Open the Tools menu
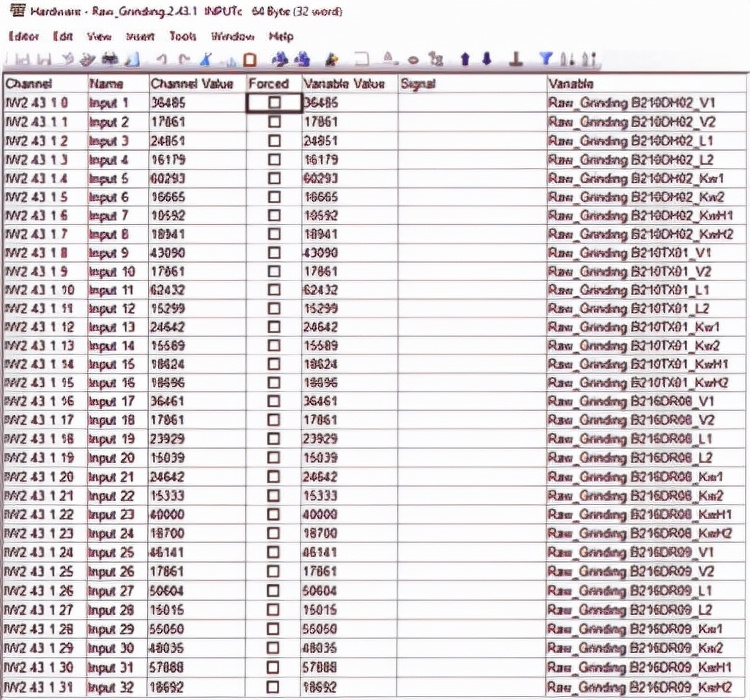Viewport: 750px width, 700px height. point(183,36)
